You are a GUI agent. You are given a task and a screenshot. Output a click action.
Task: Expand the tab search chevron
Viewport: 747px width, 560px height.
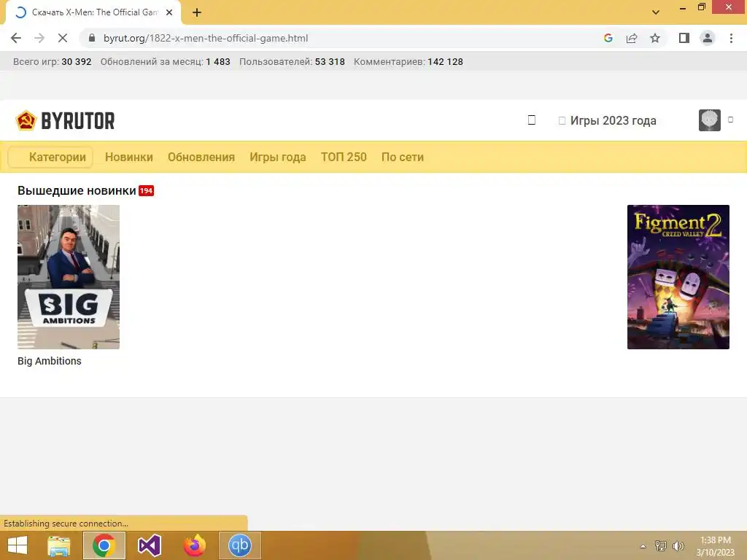pos(656,12)
